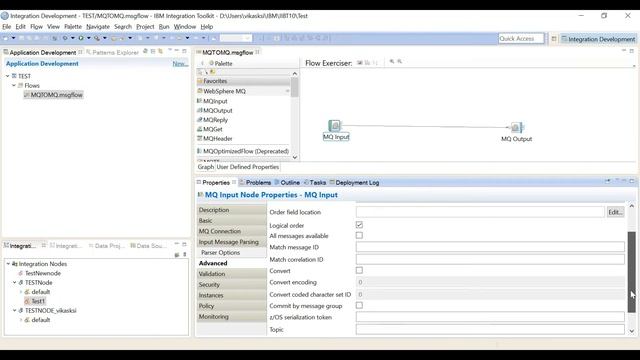
Task: Collapse the Flows folder
Action: 14,85
